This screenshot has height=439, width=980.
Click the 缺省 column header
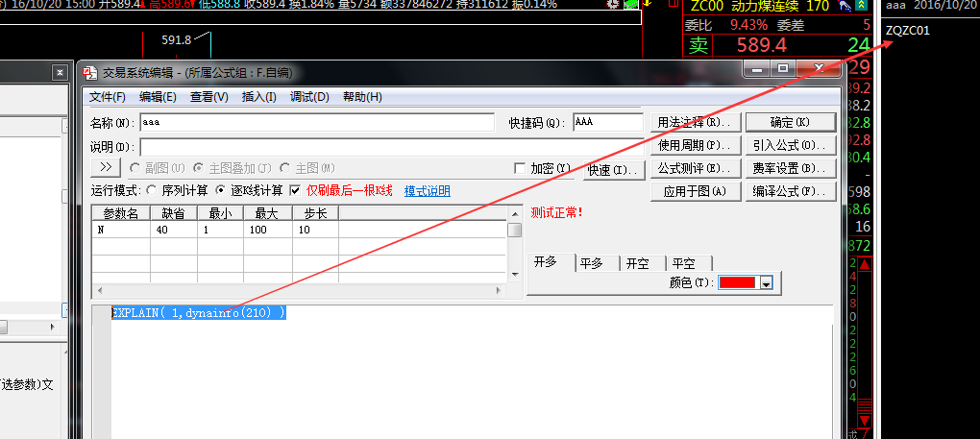pyautogui.click(x=174, y=213)
